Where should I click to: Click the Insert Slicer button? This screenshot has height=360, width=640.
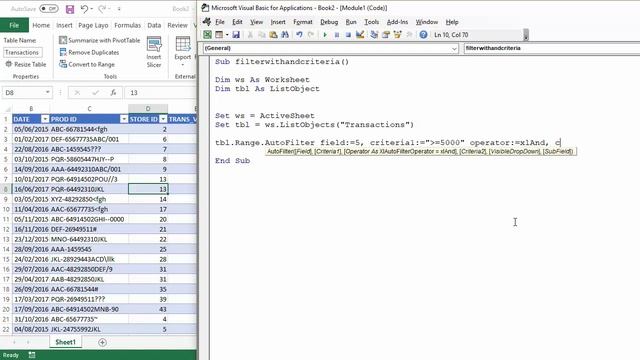[154, 52]
